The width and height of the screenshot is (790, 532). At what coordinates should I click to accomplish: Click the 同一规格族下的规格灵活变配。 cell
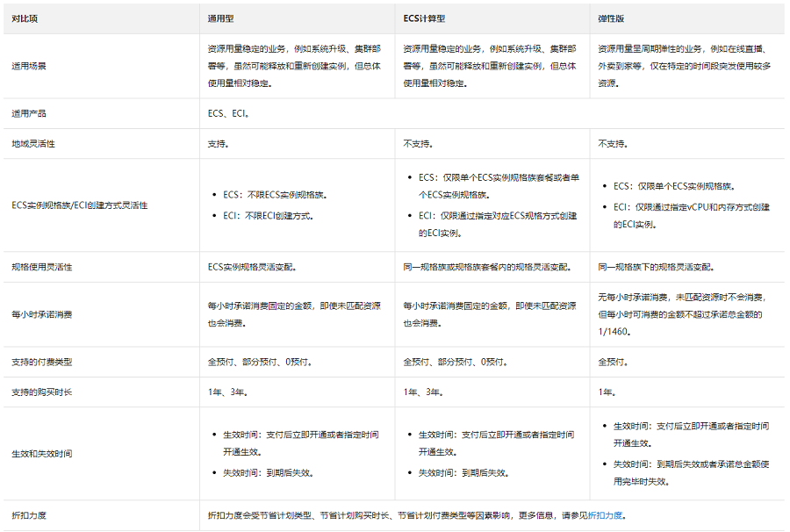pos(656,267)
